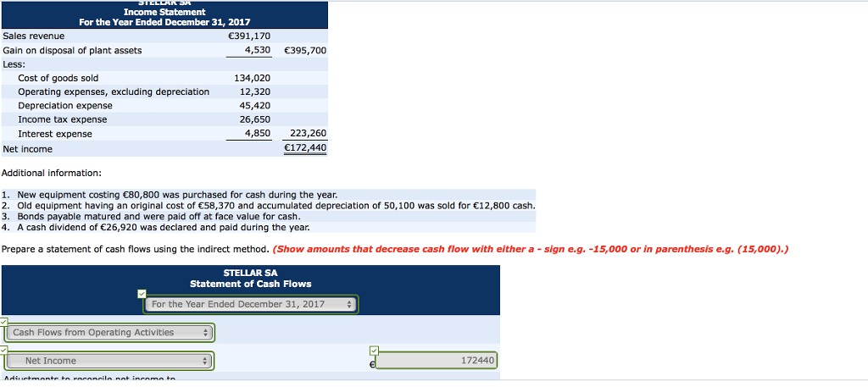Open the 'For the Year Ended December 31, 2017' dropdown
This screenshot has height=387, width=868.
click(251, 304)
